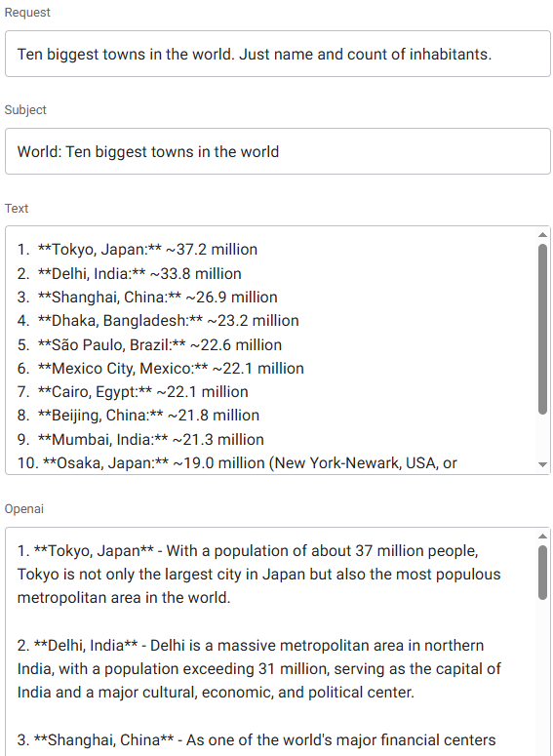
Task: Click the Text scrollbar track below the thumb
Action: click(x=542, y=436)
